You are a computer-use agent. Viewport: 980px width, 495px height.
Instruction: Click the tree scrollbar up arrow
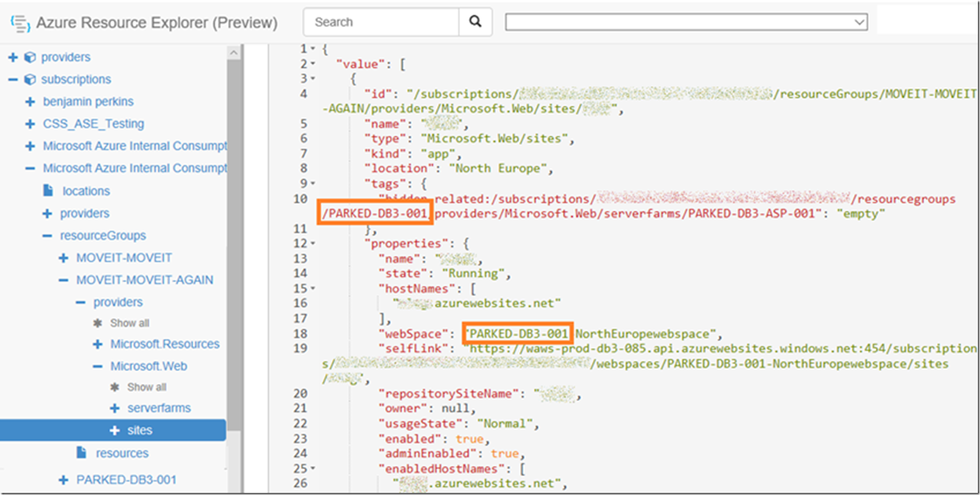(234, 53)
